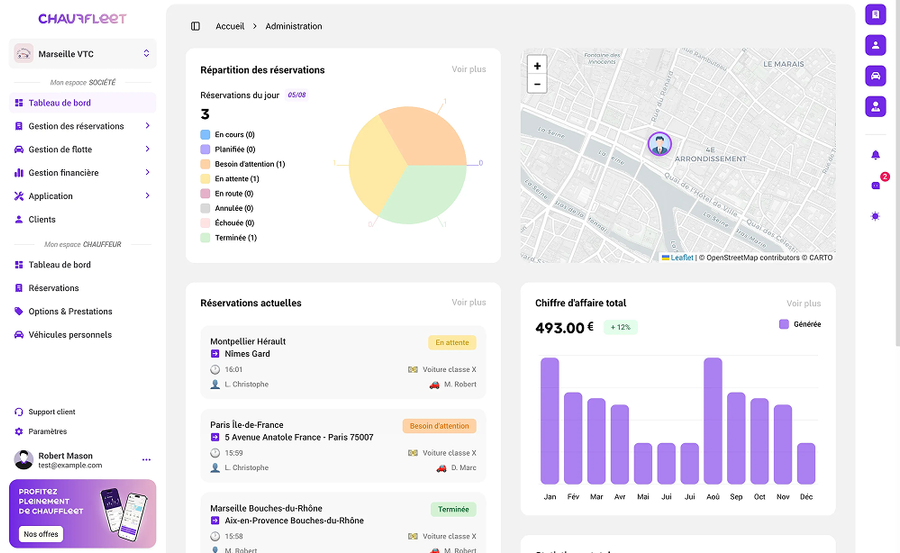Click the notification bell icon
The height and width of the screenshot is (553, 900).
pos(875,155)
